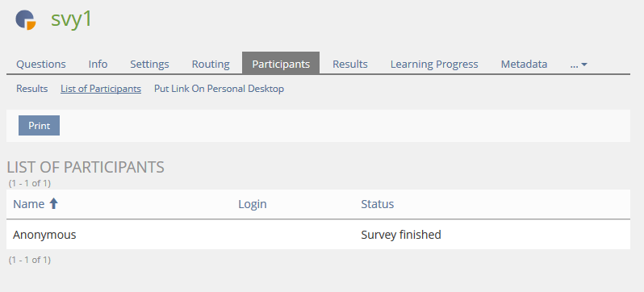Select the Participants tab
The height and width of the screenshot is (292, 644).
281,63
